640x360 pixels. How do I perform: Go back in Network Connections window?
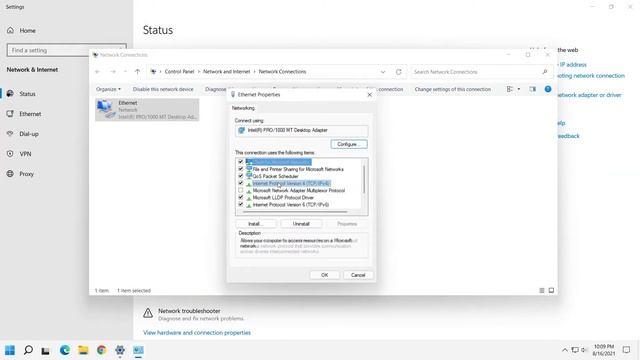tap(98, 72)
